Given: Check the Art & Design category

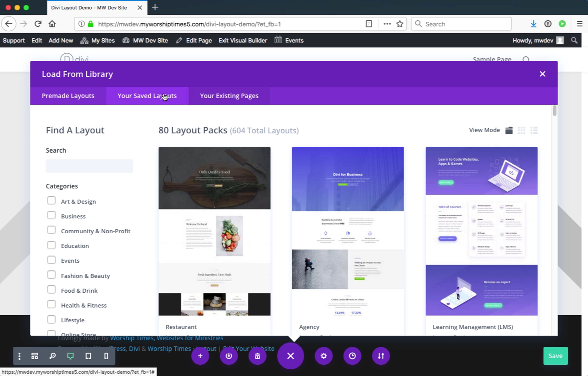Looking at the screenshot, I should [x=51, y=201].
